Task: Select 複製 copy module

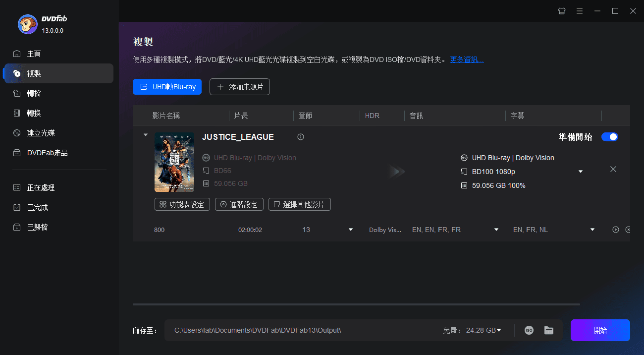Action: [59, 73]
